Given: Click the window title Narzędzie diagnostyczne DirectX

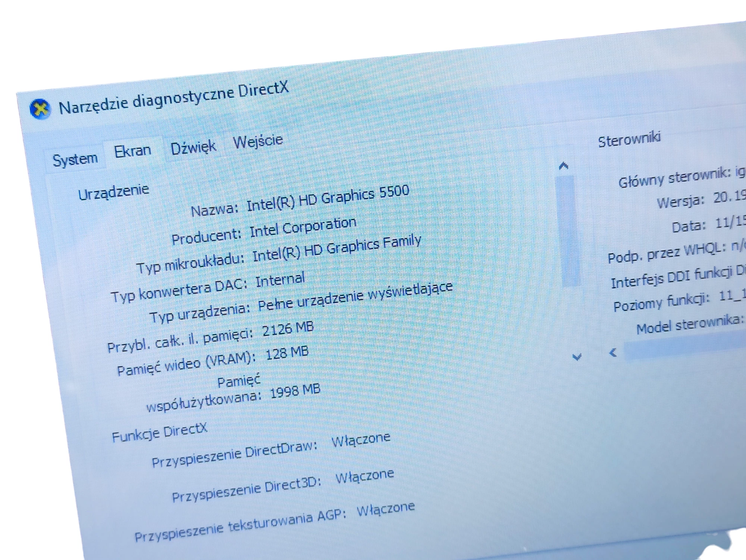Looking at the screenshot, I should pos(174,98).
